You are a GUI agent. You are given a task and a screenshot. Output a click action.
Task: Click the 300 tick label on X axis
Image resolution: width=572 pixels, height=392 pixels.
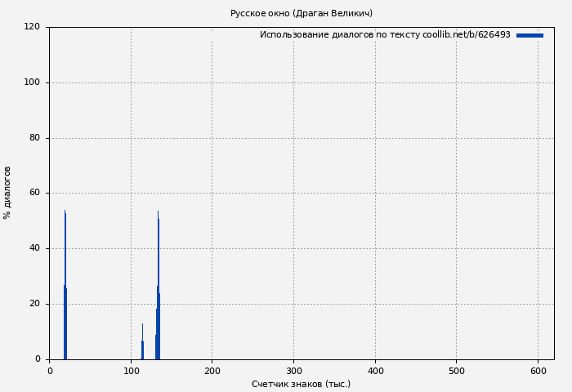[293, 371]
